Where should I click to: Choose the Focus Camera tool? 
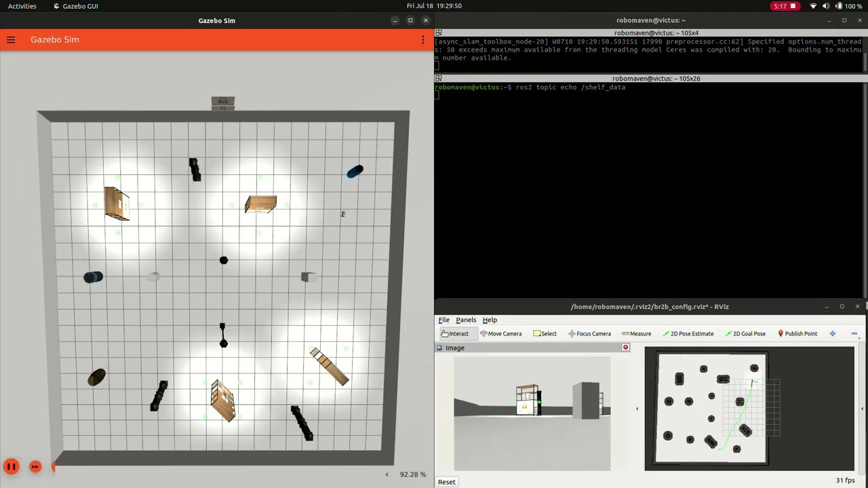[589, 333]
